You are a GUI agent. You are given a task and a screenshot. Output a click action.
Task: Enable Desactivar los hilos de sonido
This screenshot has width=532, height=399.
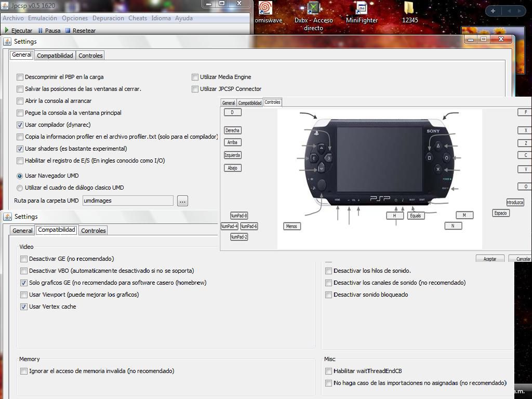(x=328, y=271)
